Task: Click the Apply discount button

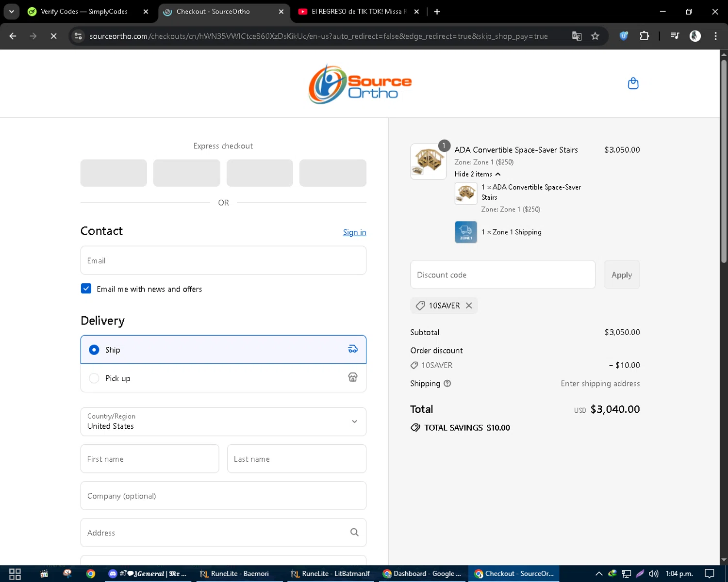Action: (622, 275)
